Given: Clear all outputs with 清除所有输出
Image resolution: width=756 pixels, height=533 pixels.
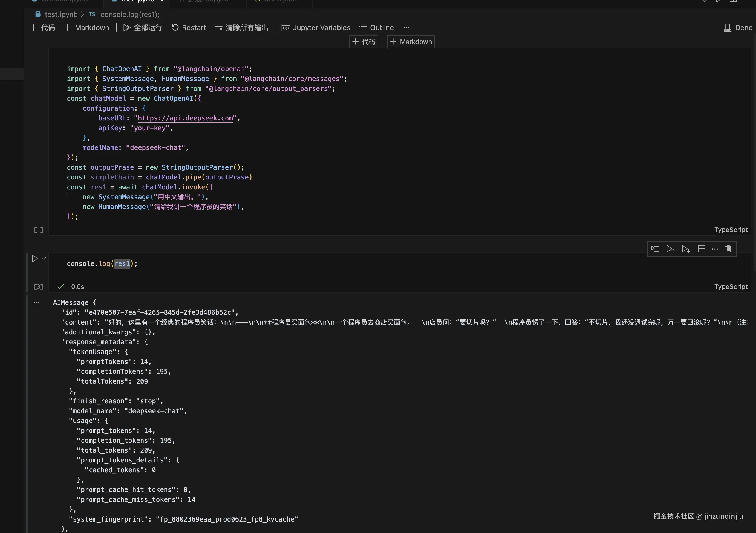Looking at the screenshot, I should tap(241, 28).
